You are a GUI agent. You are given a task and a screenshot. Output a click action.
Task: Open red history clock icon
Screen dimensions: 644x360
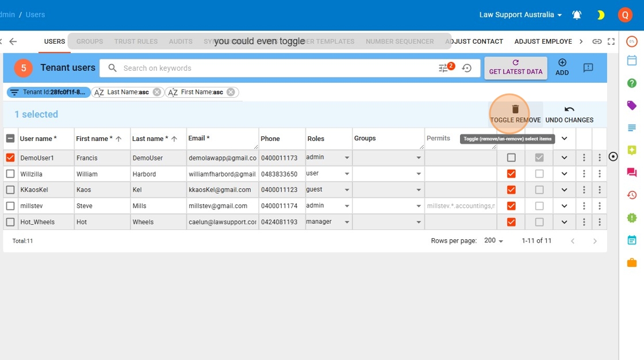(x=632, y=195)
